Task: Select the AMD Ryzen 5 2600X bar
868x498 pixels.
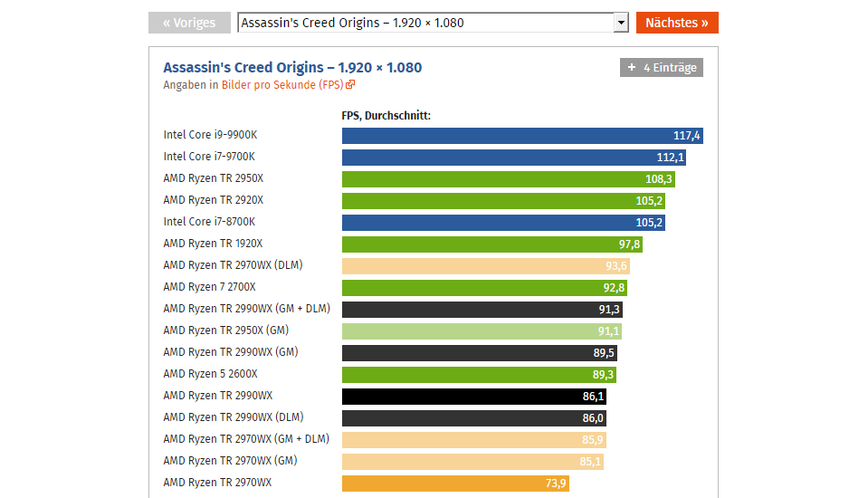Action: (x=479, y=375)
